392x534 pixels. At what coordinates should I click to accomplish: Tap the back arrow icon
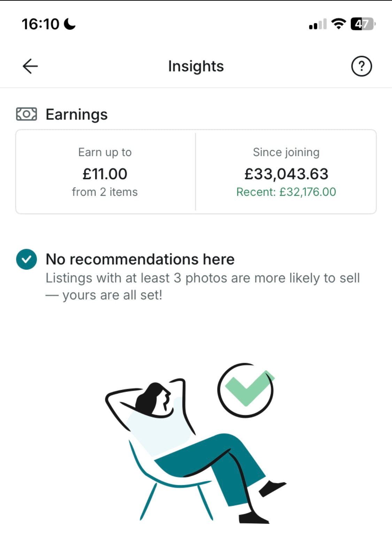30,66
